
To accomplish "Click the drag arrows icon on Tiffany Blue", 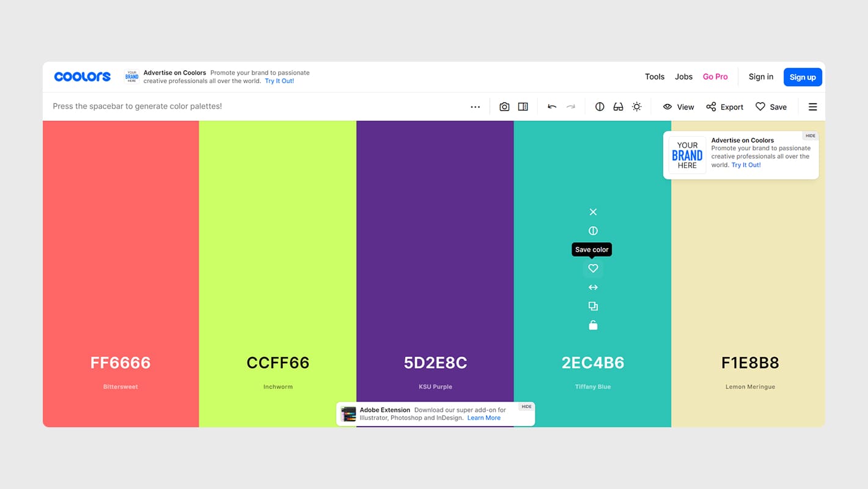I will pos(593,287).
